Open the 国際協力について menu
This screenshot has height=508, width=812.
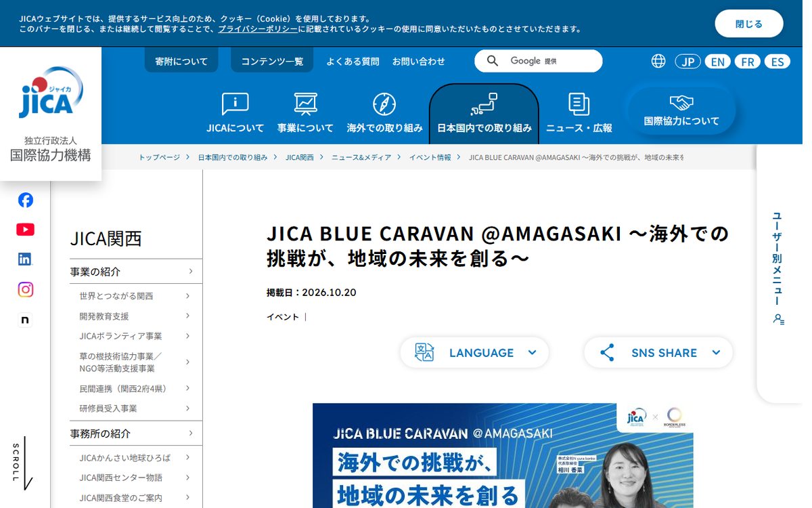pyautogui.click(x=681, y=111)
